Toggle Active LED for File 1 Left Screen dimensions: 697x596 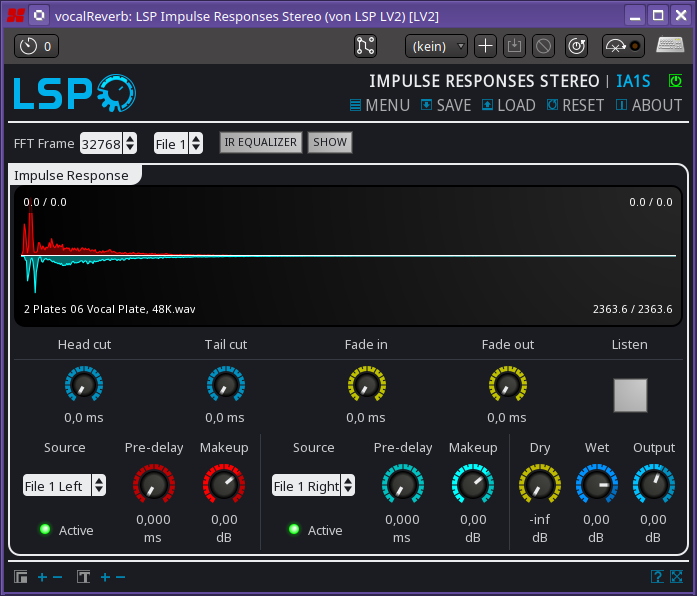(45, 529)
